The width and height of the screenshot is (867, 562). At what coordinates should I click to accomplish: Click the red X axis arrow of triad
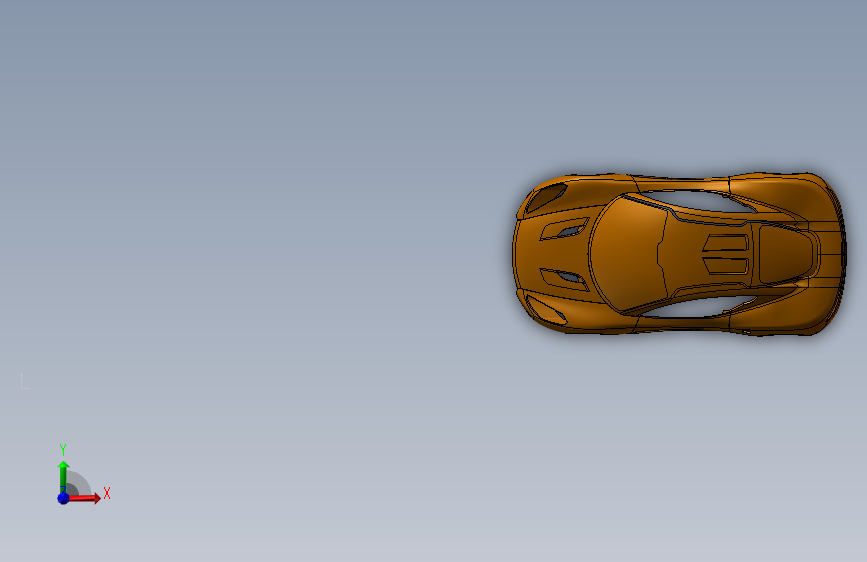(x=84, y=498)
